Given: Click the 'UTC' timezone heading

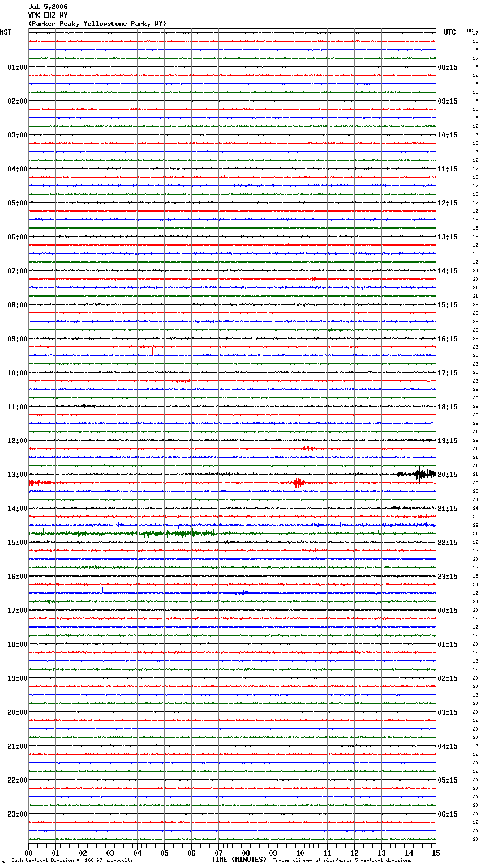Looking at the screenshot, I should pos(450,32).
